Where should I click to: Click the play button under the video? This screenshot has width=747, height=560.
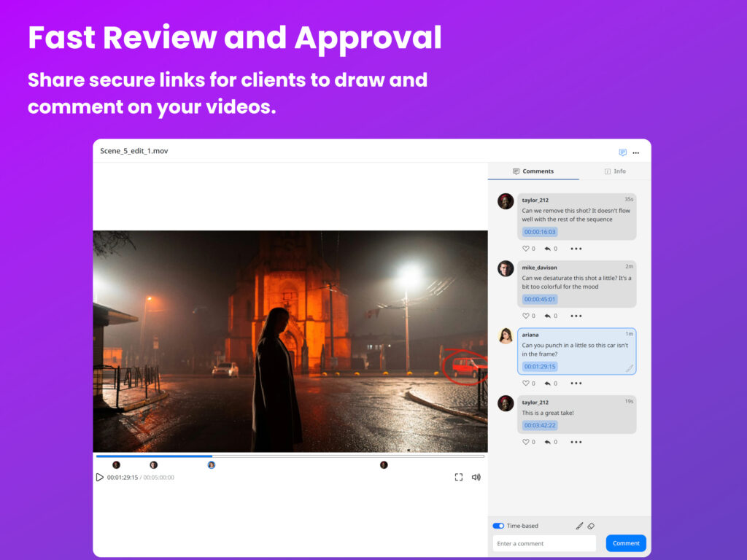click(x=100, y=478)
